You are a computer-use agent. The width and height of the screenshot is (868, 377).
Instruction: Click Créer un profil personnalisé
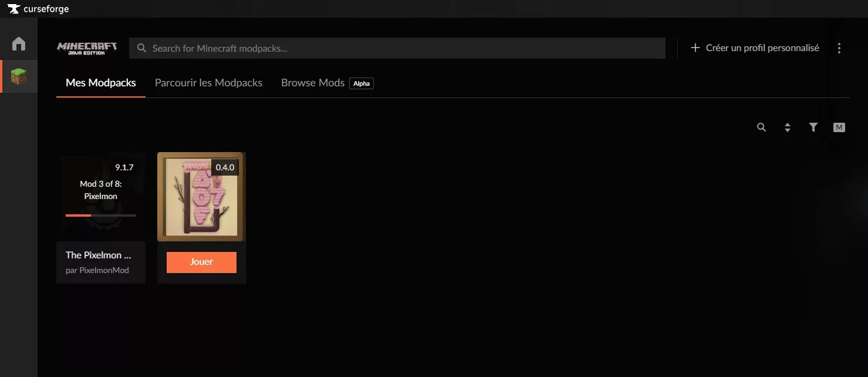762,48
